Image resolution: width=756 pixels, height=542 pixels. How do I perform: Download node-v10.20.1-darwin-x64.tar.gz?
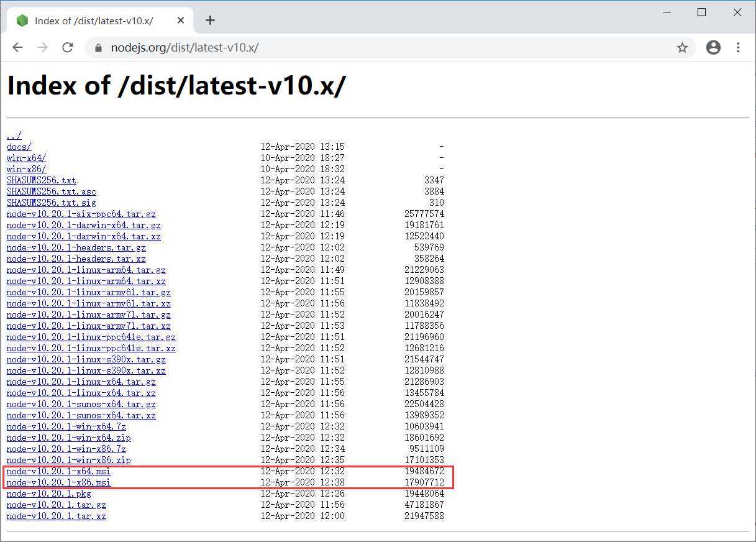[84, 225]
